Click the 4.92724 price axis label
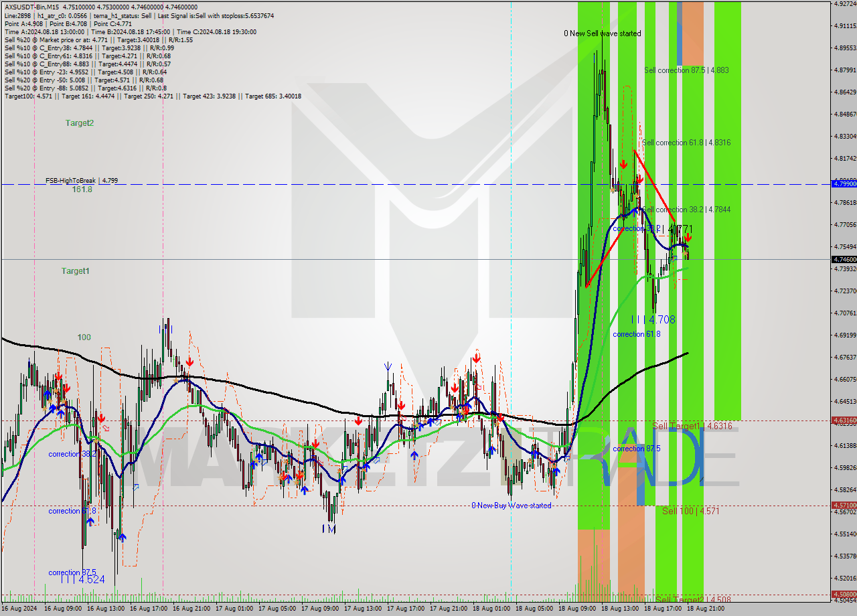This screenshot has width=857, height=616. click(846, 4)
